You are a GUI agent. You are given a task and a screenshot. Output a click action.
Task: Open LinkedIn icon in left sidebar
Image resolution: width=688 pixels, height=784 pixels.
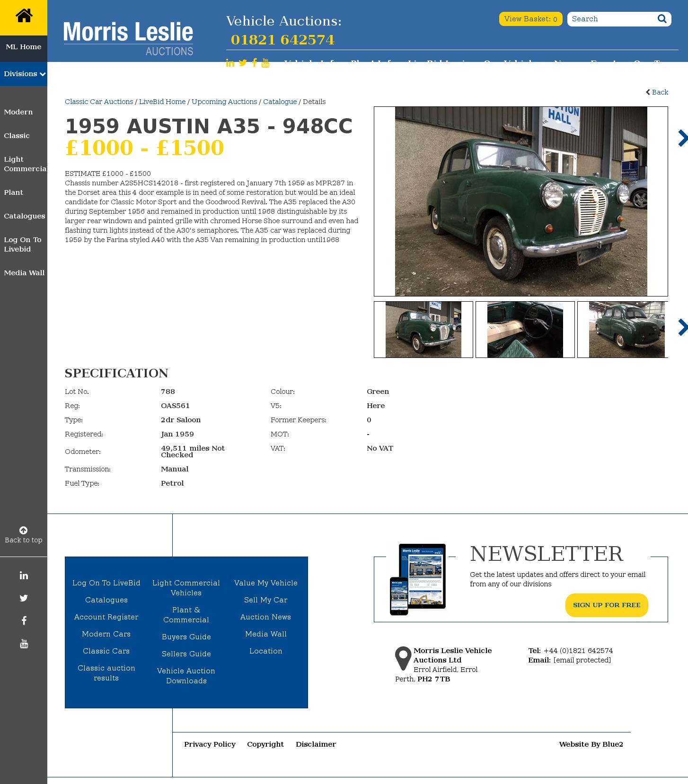(24, 575)
